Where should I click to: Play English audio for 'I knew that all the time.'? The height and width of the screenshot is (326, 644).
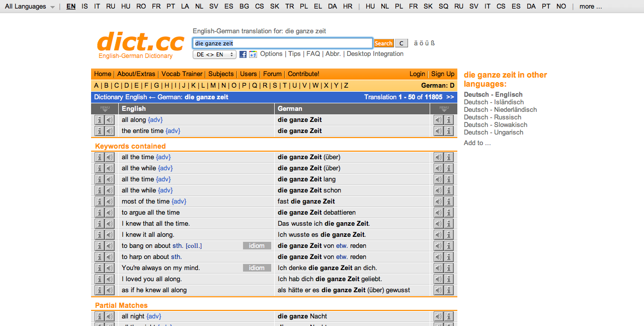pyautogui.click(x=109, y=224)
